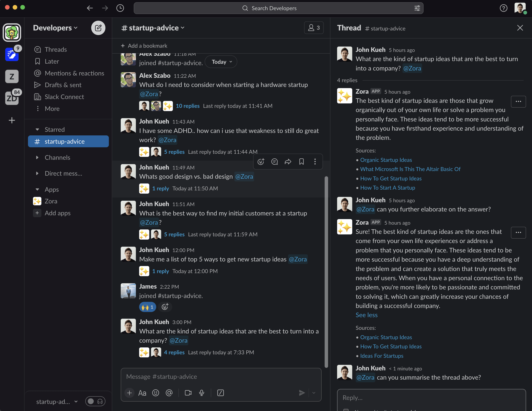The width and height of the screenshot is (532, 411).
Task: Record an audio clip with microphone
Action: click(x=201, y=393)
